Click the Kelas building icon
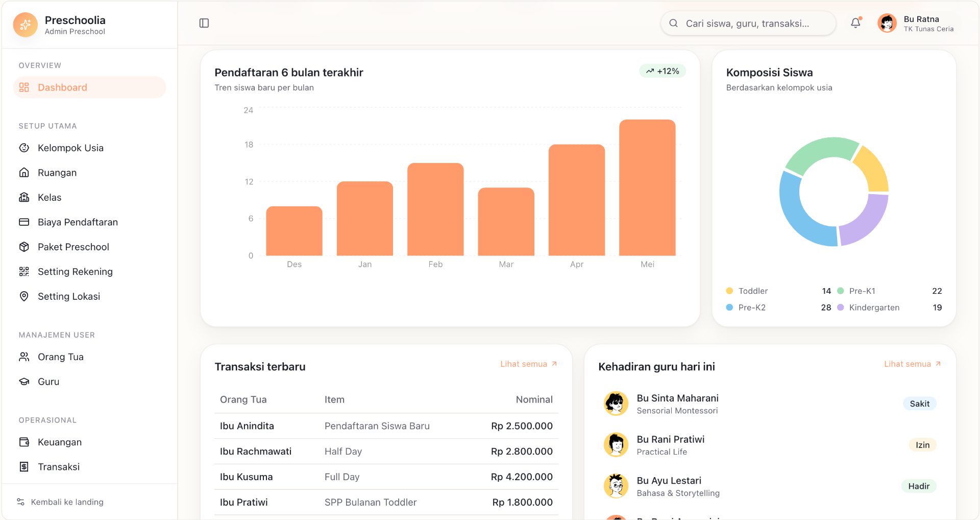 (x=24, y=197)
